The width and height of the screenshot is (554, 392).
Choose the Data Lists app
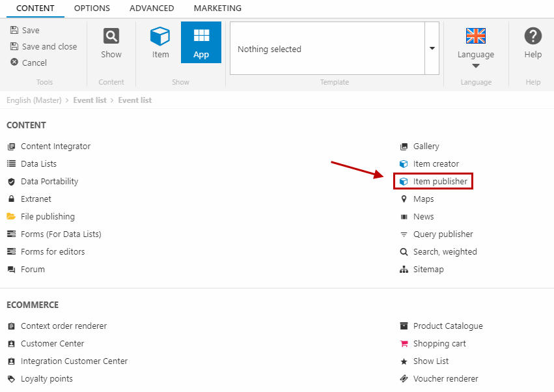[x=32, y=163]
